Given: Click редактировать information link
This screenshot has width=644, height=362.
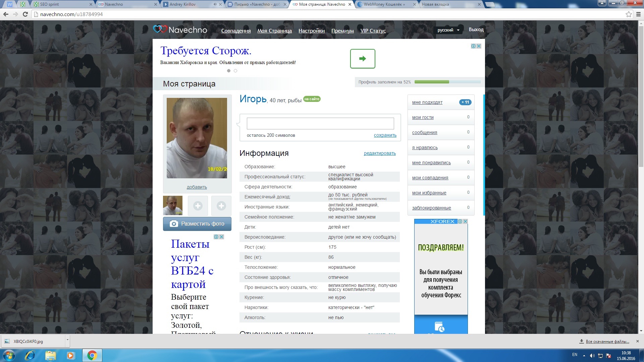Looking at the screenshot, I should (x=380, y=153).
